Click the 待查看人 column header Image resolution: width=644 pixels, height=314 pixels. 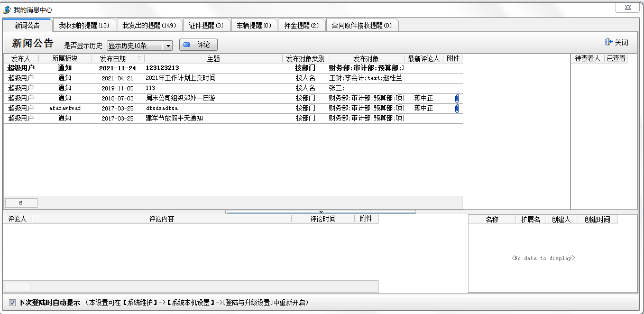587,59
